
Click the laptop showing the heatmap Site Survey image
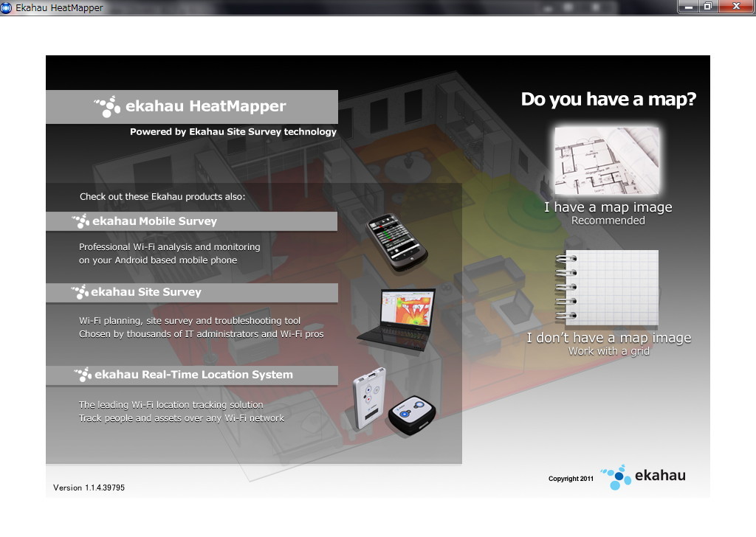tap(396, 319)
